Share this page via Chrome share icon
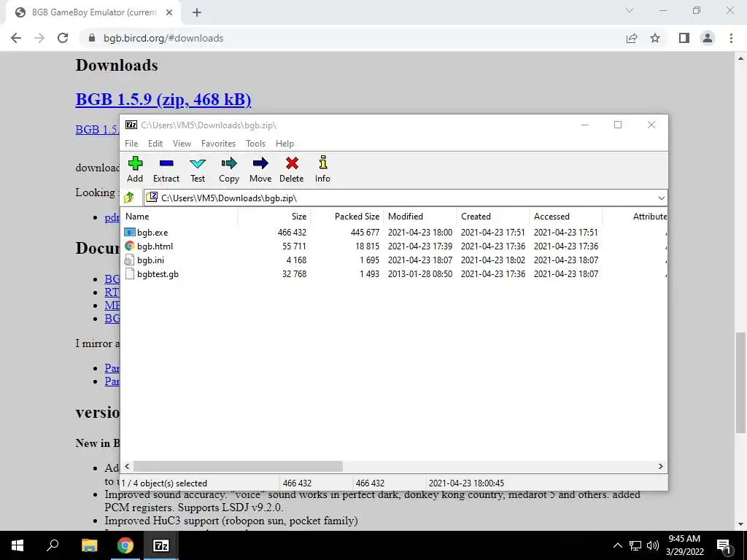This screenshot has height=560, width=747. pyautogui.click(x=632, y=38)
